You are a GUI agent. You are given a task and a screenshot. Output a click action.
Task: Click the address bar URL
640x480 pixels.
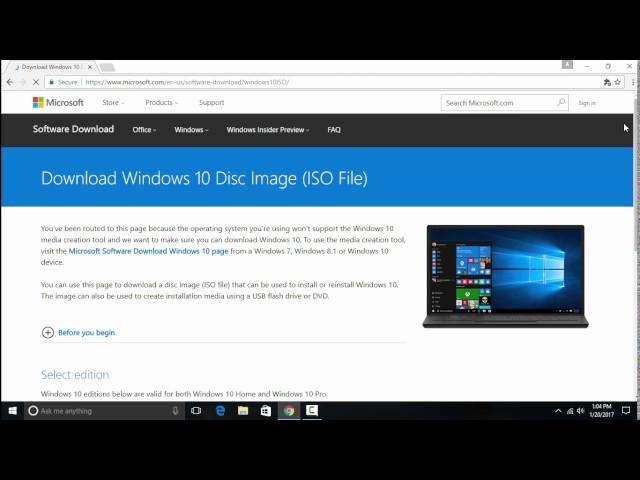tap(187, 82)
